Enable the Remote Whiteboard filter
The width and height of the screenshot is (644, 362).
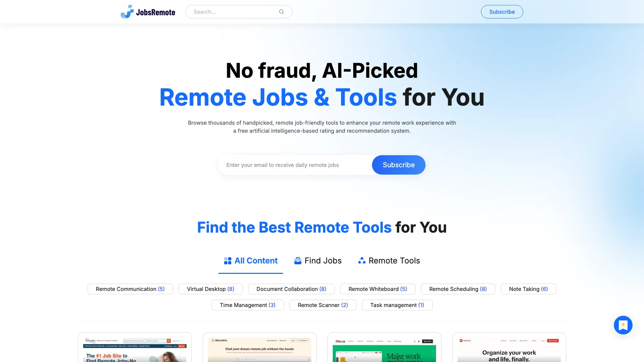point(377,289)
